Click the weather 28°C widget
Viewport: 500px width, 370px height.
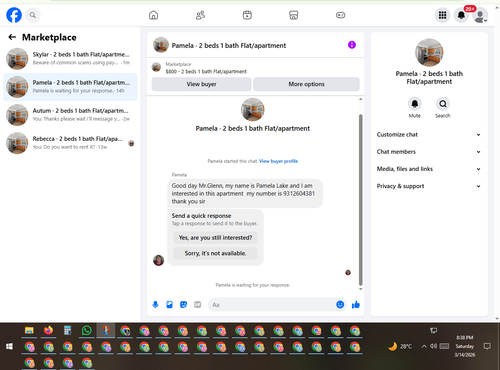click(400, 346)
